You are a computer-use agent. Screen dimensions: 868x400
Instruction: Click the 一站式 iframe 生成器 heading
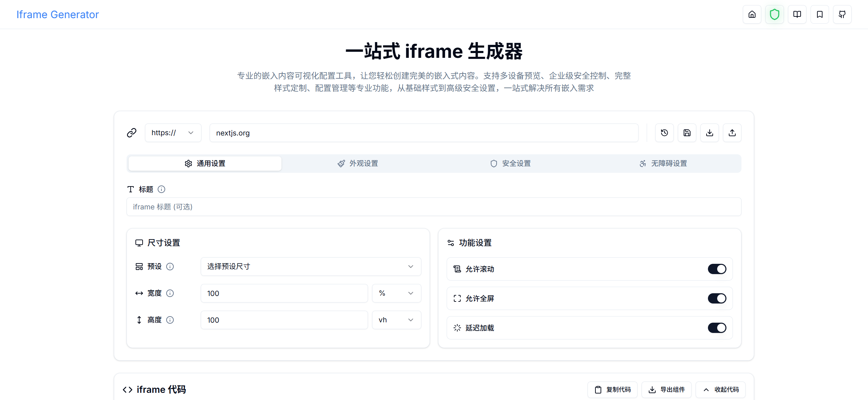coord(434,51)
